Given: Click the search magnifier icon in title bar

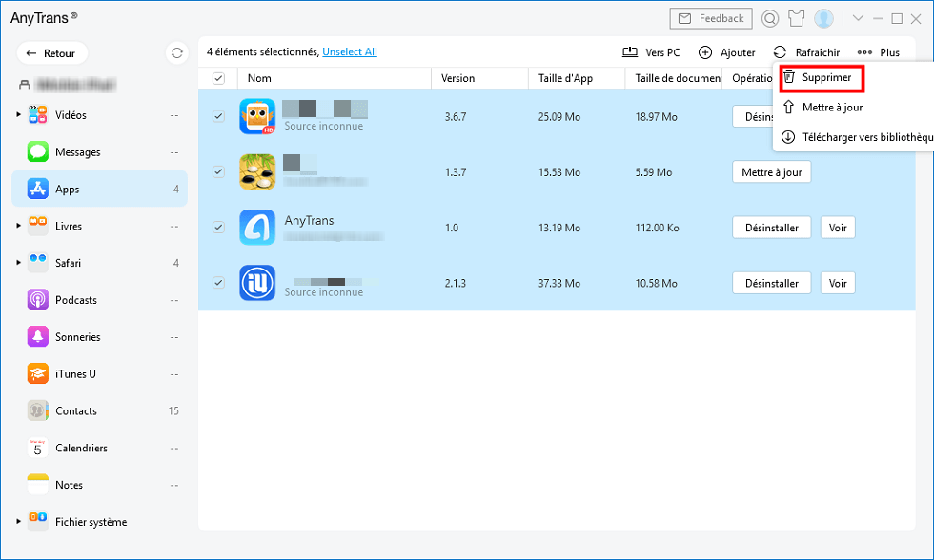Looking at the screenshot, I should coord(770,19).
